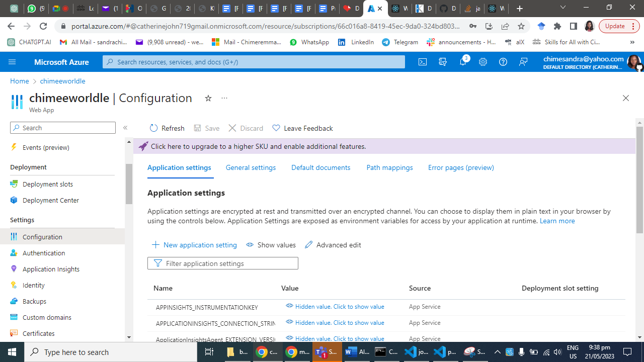Click the chimeeworldle breadcrumb link
The height and width of the screenshot is (362, 644).
[63, 81]
